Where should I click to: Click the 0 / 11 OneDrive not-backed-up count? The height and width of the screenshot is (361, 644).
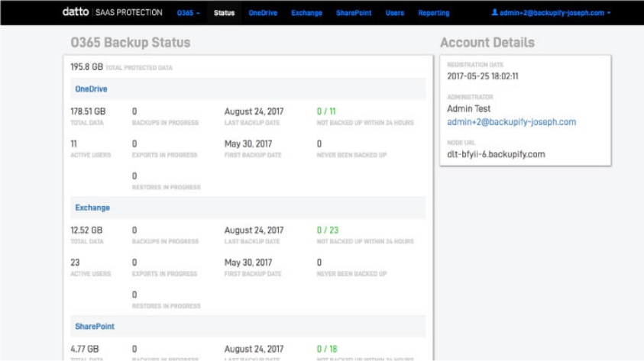tap(326, 111)
